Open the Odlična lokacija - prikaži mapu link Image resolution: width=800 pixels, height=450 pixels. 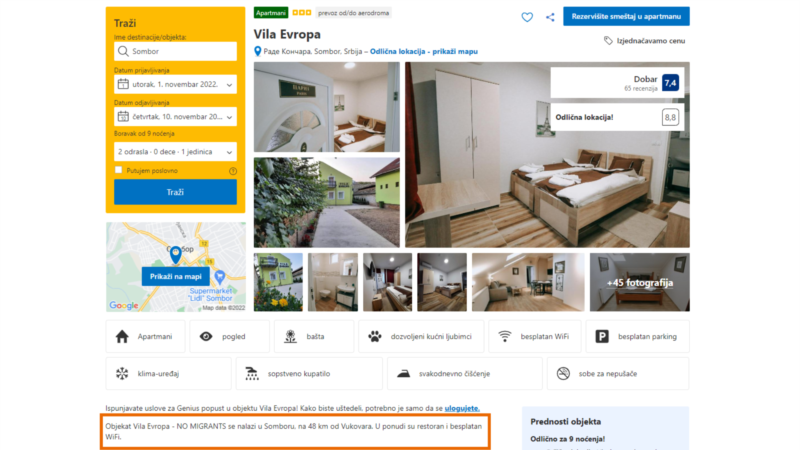(423, 51)
